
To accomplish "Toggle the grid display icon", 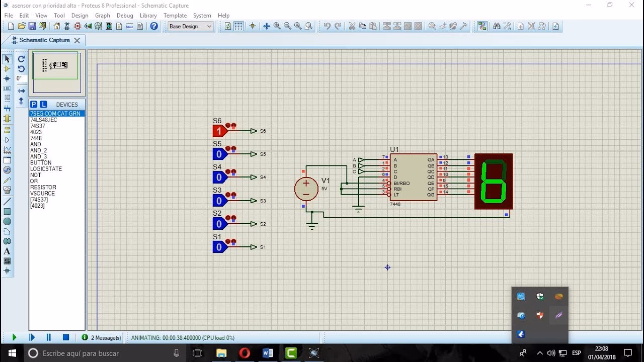I will [x=238, y=26].
